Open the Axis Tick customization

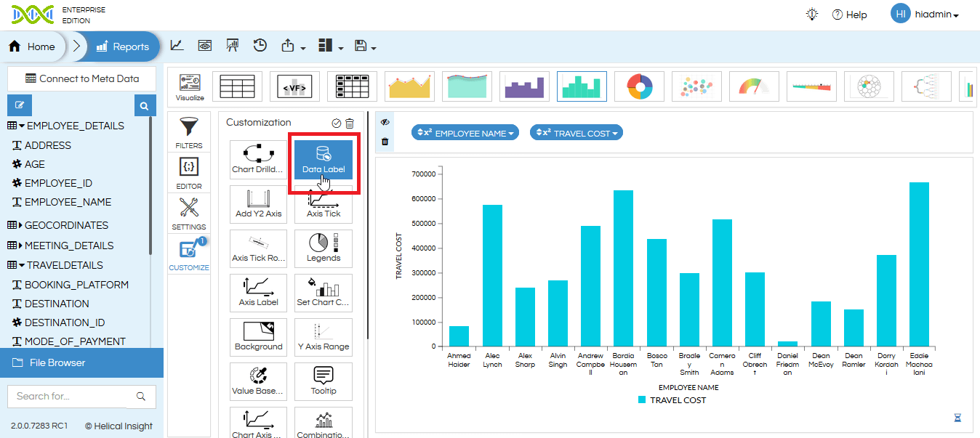pyautogui.click(x=324, y=204)
